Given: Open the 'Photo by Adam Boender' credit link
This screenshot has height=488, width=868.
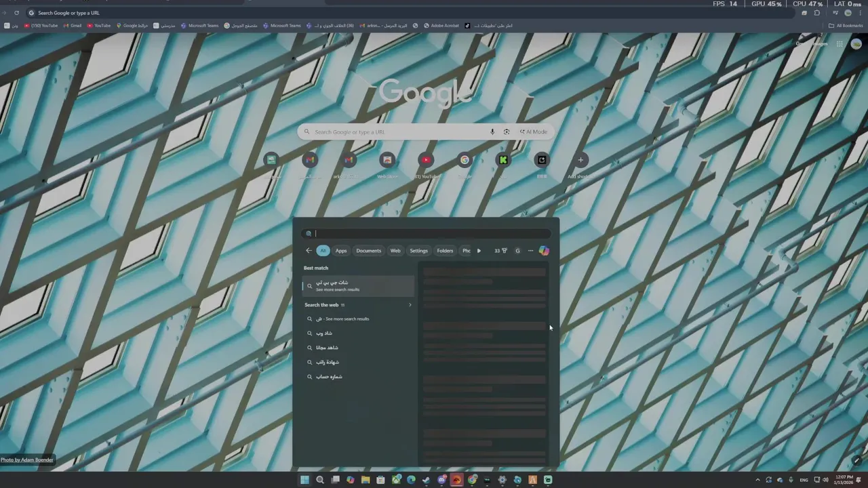Looking at the screenshot, I should (x=26, y=460).
